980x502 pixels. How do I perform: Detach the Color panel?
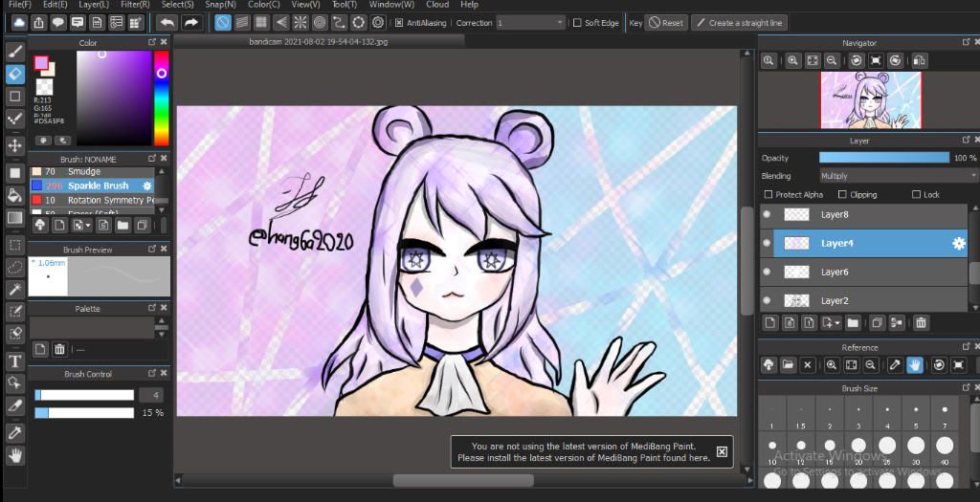[152, 42]
